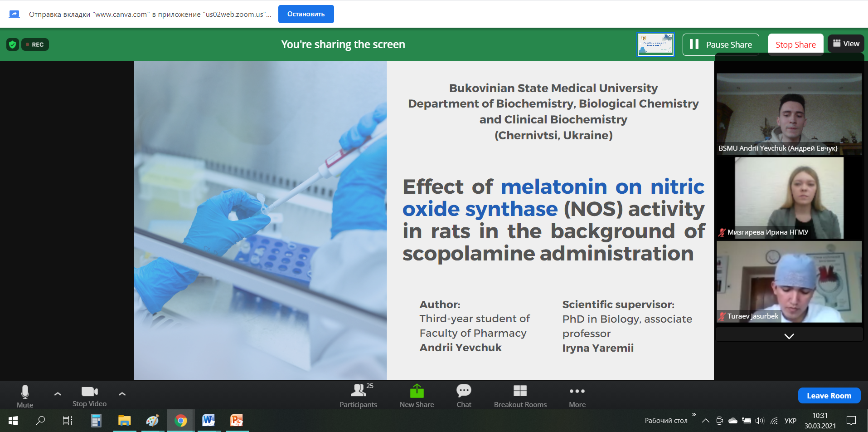This screenshot has width=868, height=432.
Task: Start a New Share
Action: (x=417, y=396)
